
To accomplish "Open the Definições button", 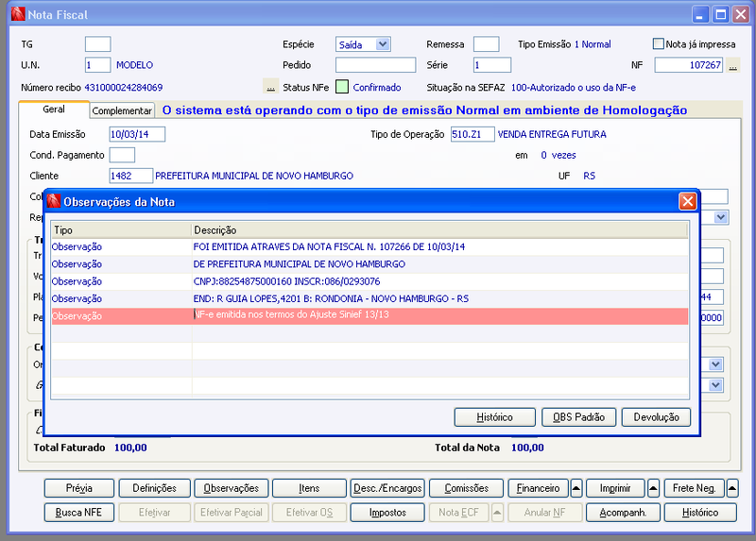I will pos(154,488).
